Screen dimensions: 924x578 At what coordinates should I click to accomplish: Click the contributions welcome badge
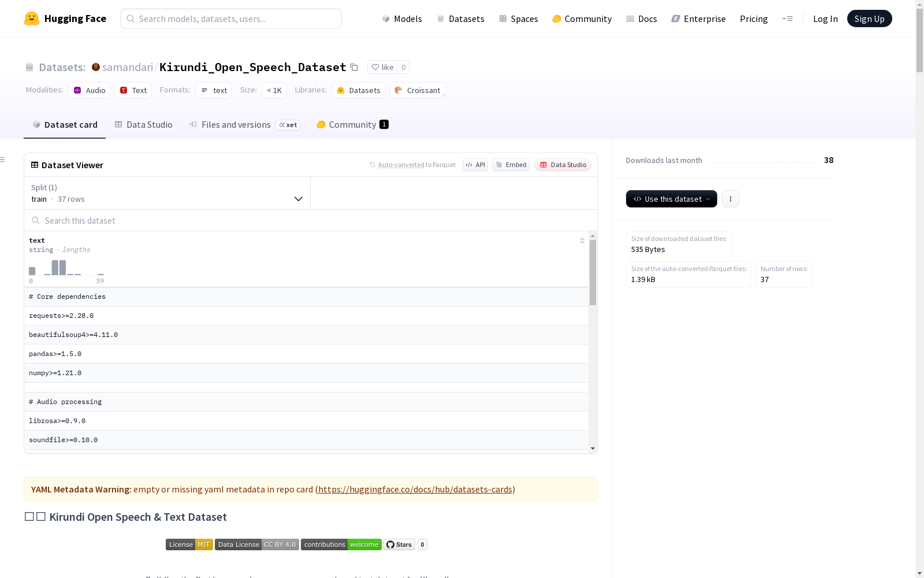click(341, 544)
